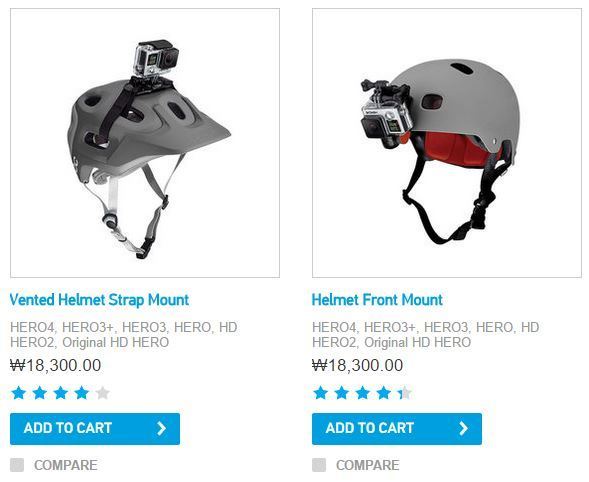Click the Helmet Front Mount title link
589x482 pixels.
(x=377, y=300)
